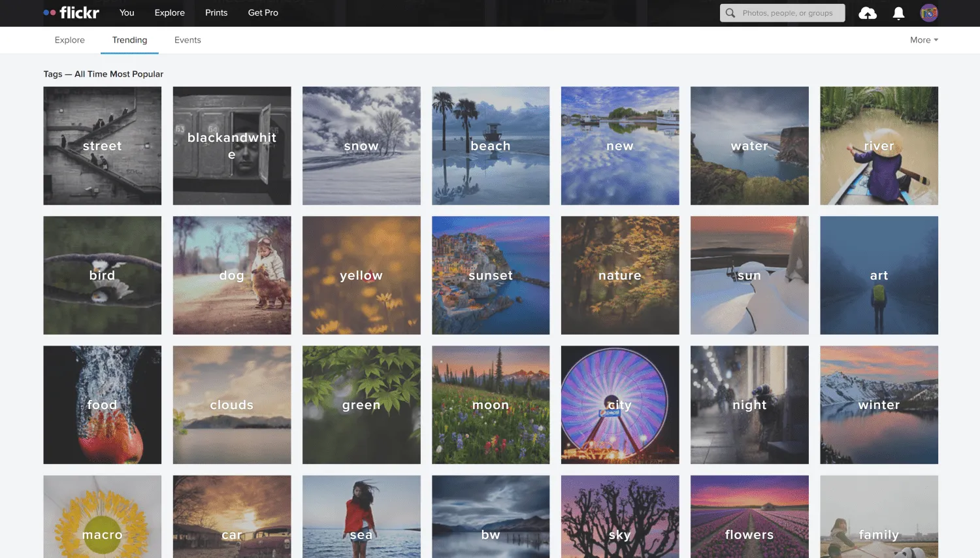Viewport: 980px width, 558px height.
Task: Open the notifications bell
Action: (x=898, y=12)
